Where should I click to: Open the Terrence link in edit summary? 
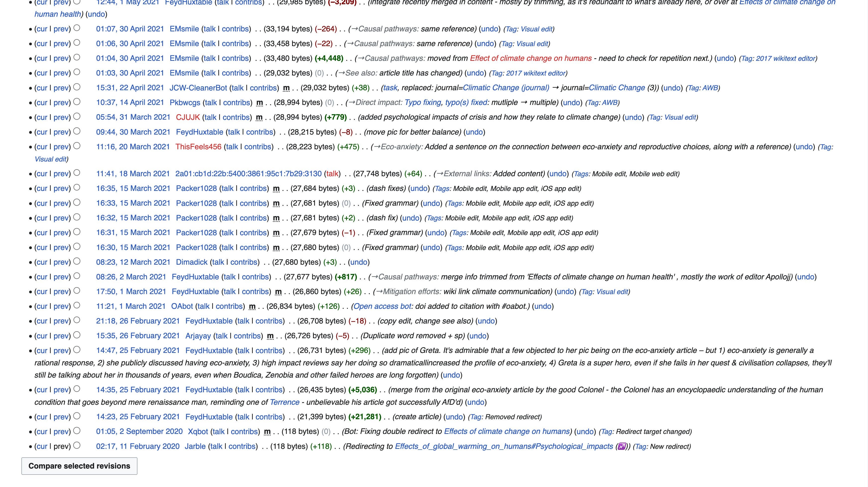(x=284, y=402)
